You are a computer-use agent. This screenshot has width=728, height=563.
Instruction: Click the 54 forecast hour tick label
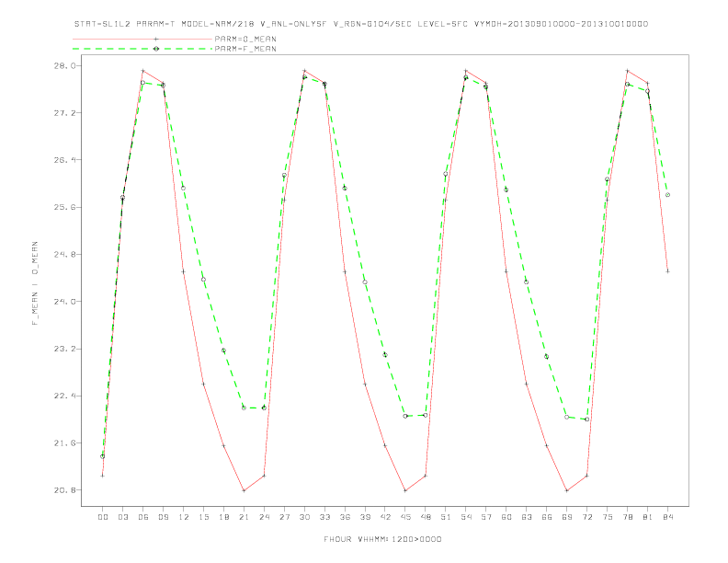(x=466, y=517)
